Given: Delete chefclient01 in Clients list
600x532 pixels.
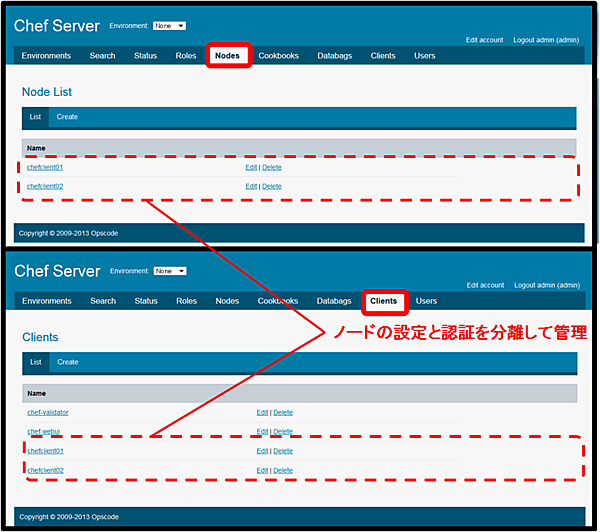Looking at the screenshot, I should (283, 451).
